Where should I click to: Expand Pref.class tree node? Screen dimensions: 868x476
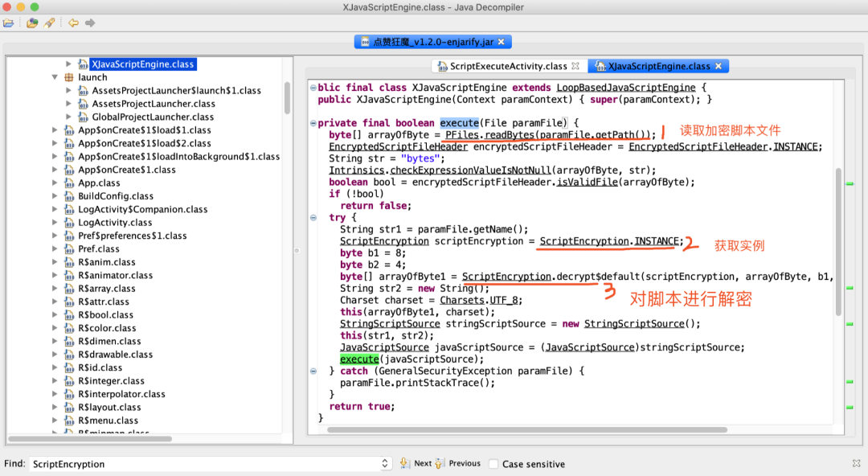pyautogui.click(x=55, y=248)
